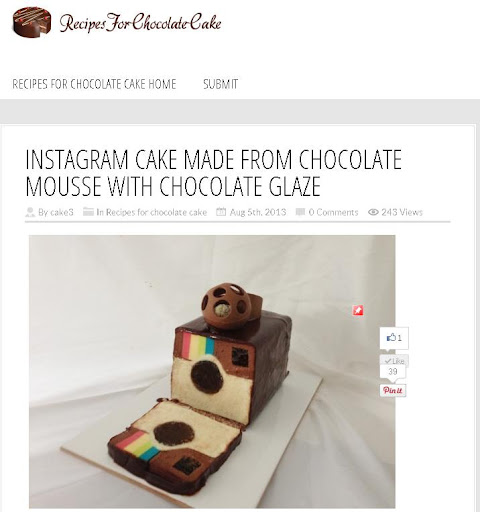Click the Pin it button

coord(393,390)
